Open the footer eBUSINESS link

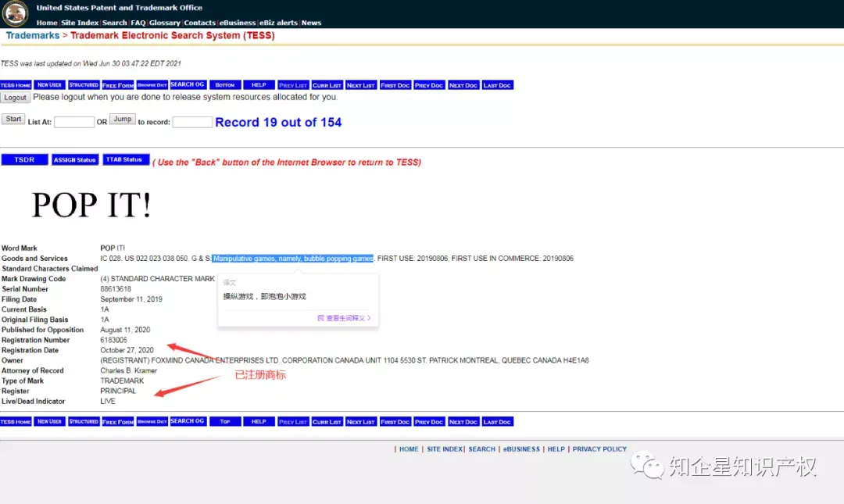[x=521, y=449]
